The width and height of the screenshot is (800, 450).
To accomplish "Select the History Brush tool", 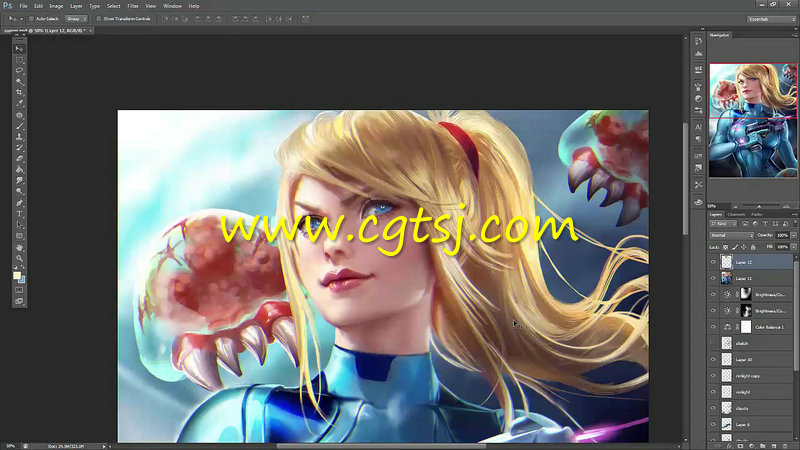I will 19,147.
